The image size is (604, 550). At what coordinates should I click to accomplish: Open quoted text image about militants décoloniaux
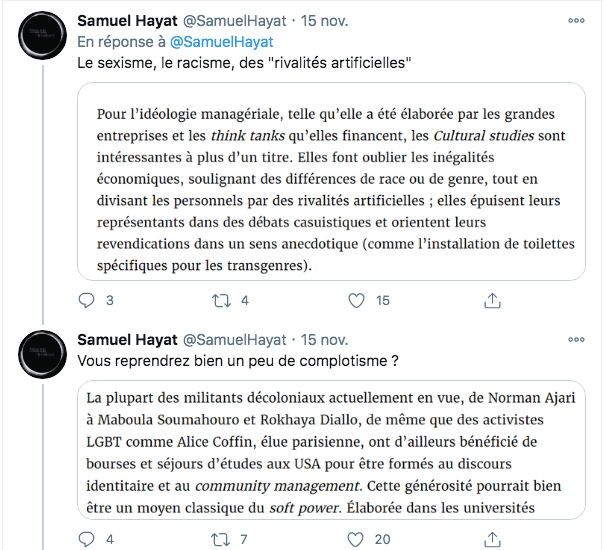tap(332, 449)
